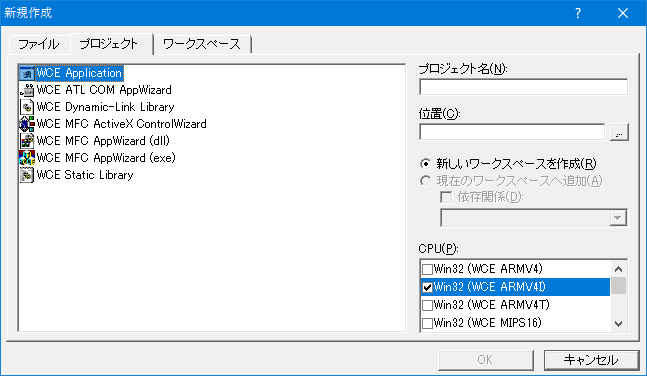Screen dimensions: 647x376
Task: Choose 'WCE ATL COM AppWizard' text label
Action: (x=104, y=90)
